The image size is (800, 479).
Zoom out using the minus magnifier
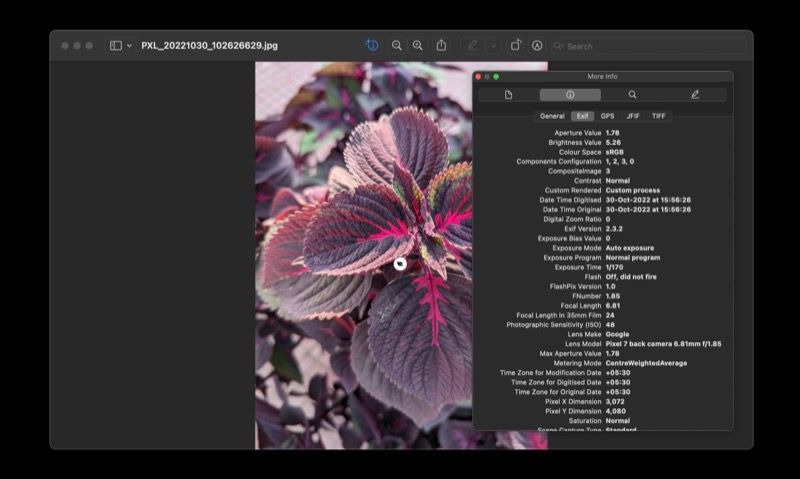coord(397,46)
